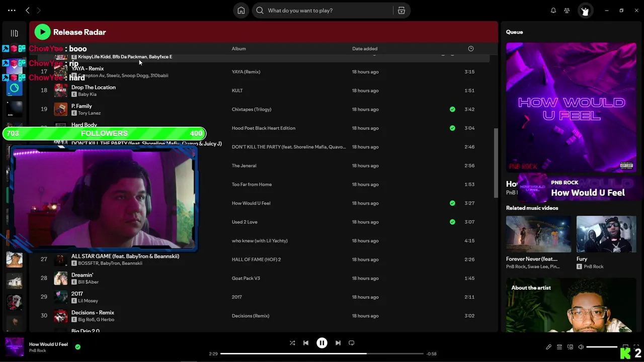Image resolution: width=644 pixels, height=362 pixels.
Task: Toggle the repeat button
Action: coord(352,343)
